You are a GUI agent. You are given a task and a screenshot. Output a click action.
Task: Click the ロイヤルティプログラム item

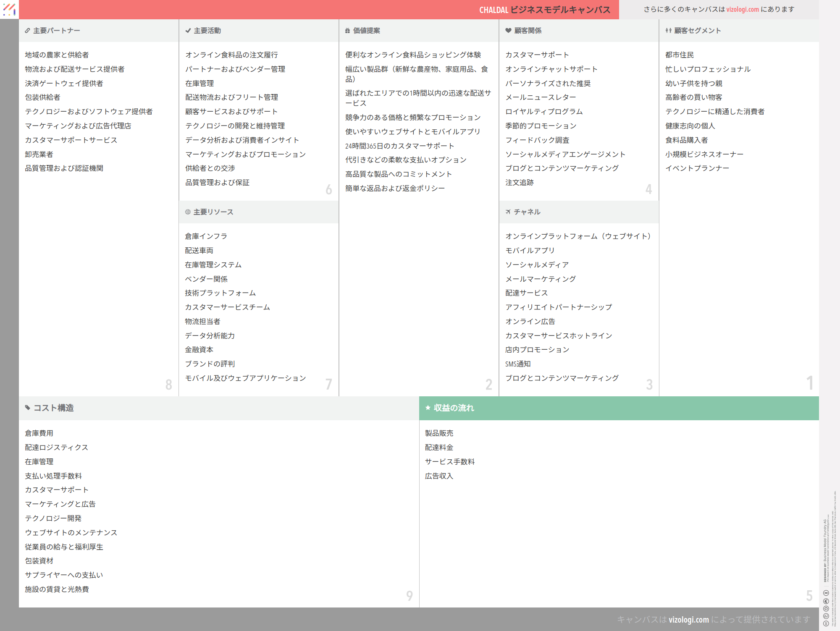coord(544,112)
